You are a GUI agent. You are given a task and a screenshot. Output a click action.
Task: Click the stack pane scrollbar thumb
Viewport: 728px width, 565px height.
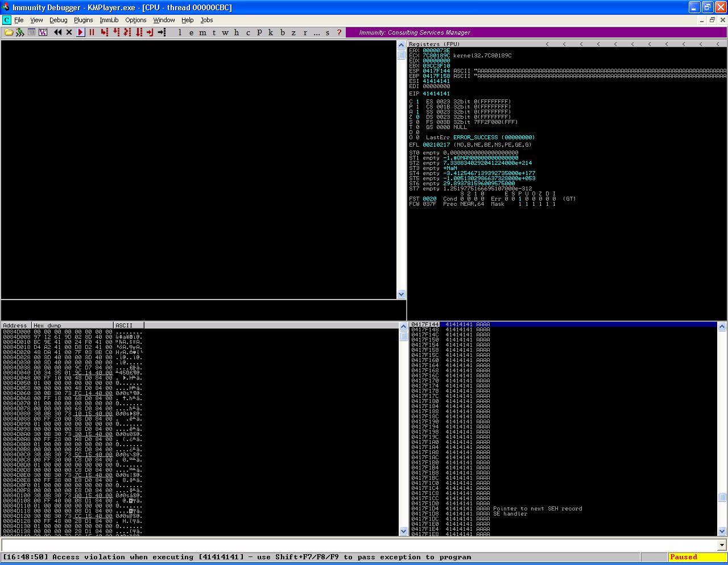pyautogui.click(x=722, y=497)
